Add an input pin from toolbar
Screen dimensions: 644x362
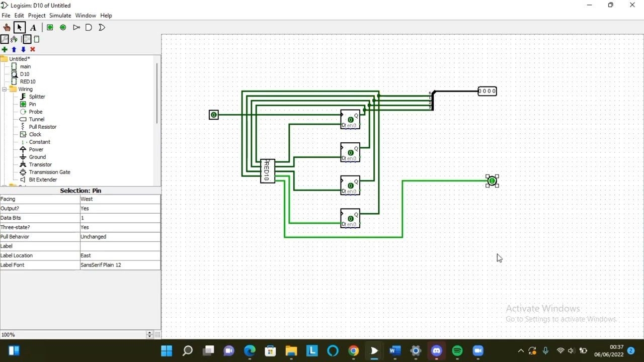[50, 28]
